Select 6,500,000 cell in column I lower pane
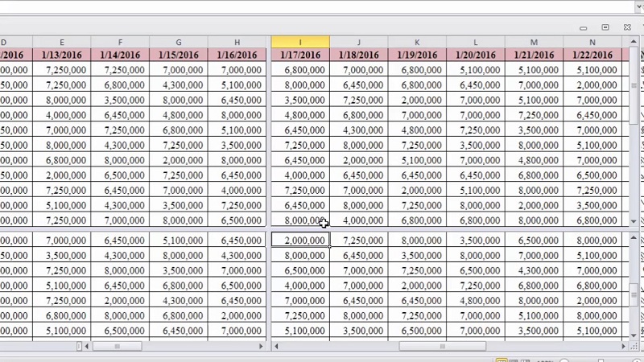The image size is (644, 362). 300,270
